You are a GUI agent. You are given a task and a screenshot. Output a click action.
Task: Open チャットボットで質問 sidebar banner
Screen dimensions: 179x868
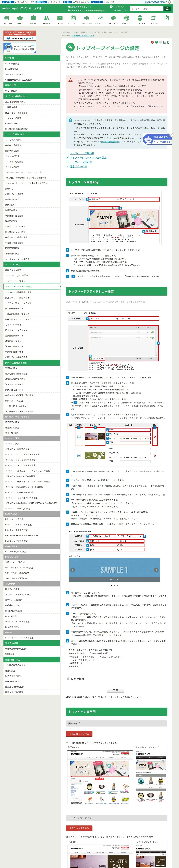(x=20, y=48)
